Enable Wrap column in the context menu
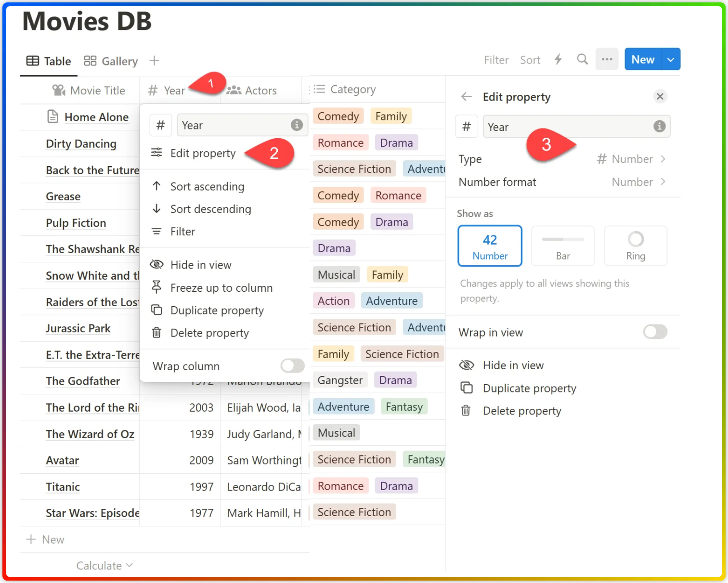Screen dimensions: 728x583 tap(292, 366)
